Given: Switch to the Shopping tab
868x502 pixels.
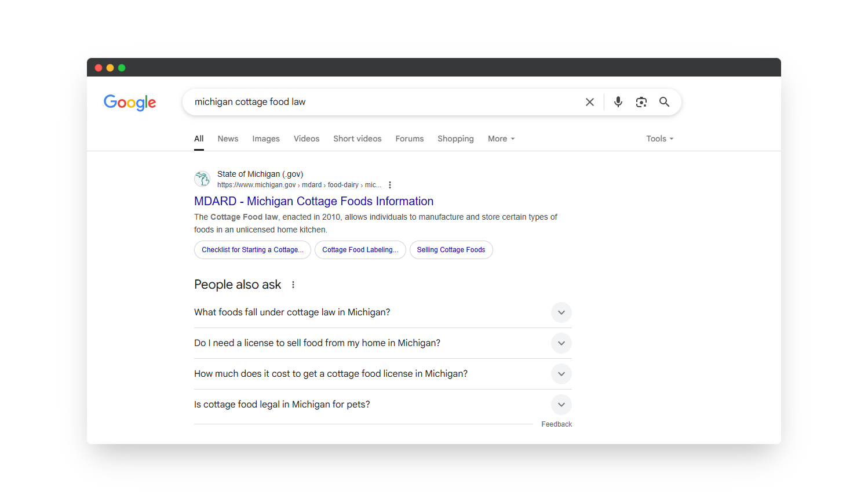Looking at the screenshot, I should coord(455,139).
